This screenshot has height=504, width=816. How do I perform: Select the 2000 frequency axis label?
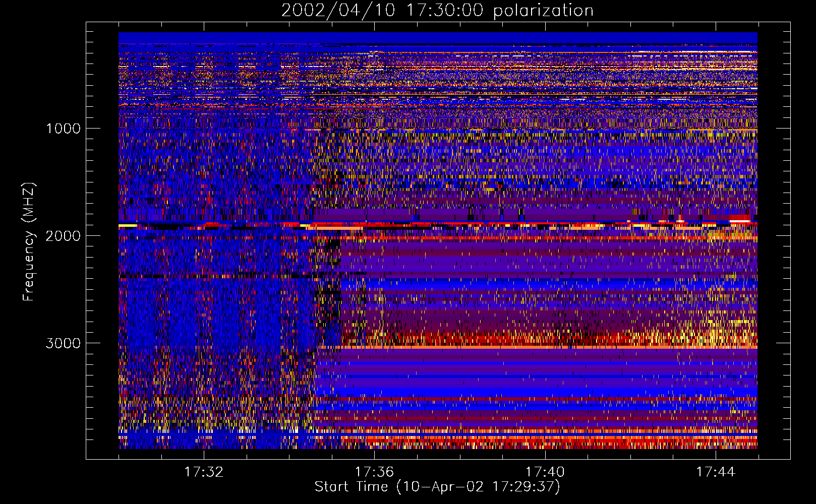(x=63, y=236)
